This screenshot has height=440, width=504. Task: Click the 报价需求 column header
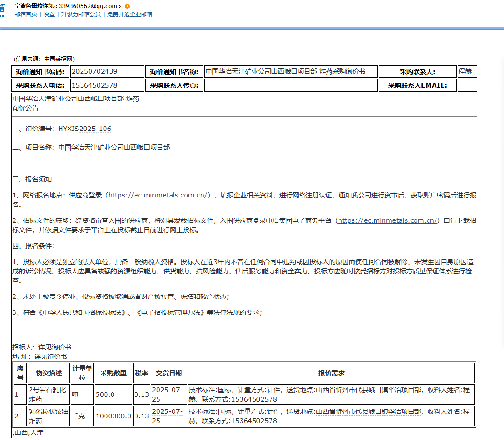(331, 373)
